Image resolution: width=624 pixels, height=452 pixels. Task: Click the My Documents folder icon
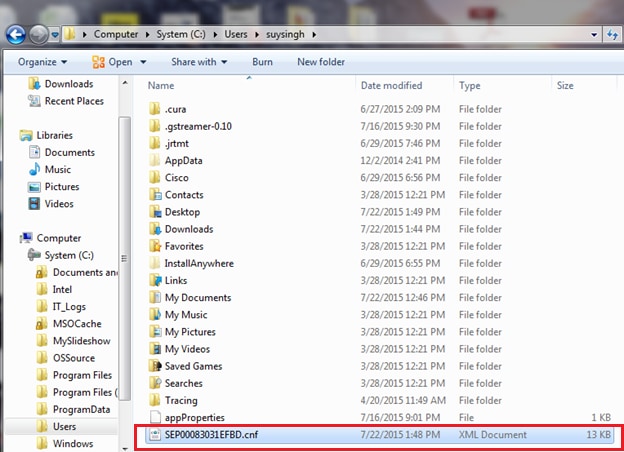[x=155, y=297]
